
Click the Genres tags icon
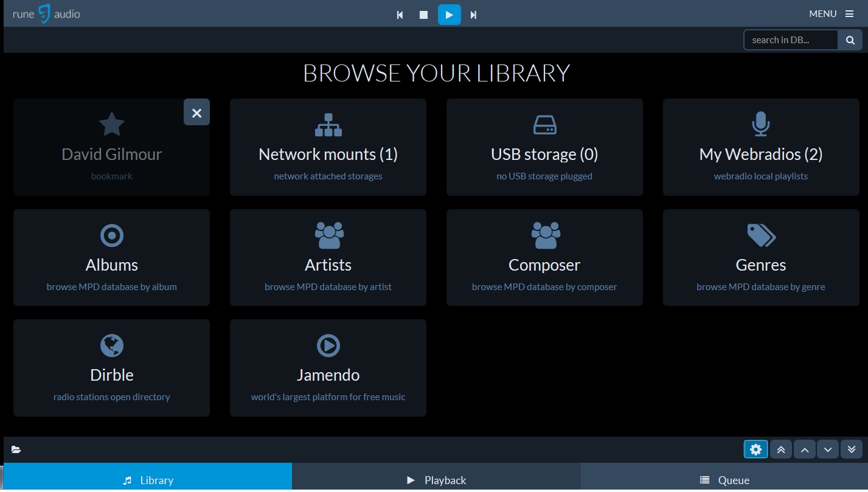(761, 235)
